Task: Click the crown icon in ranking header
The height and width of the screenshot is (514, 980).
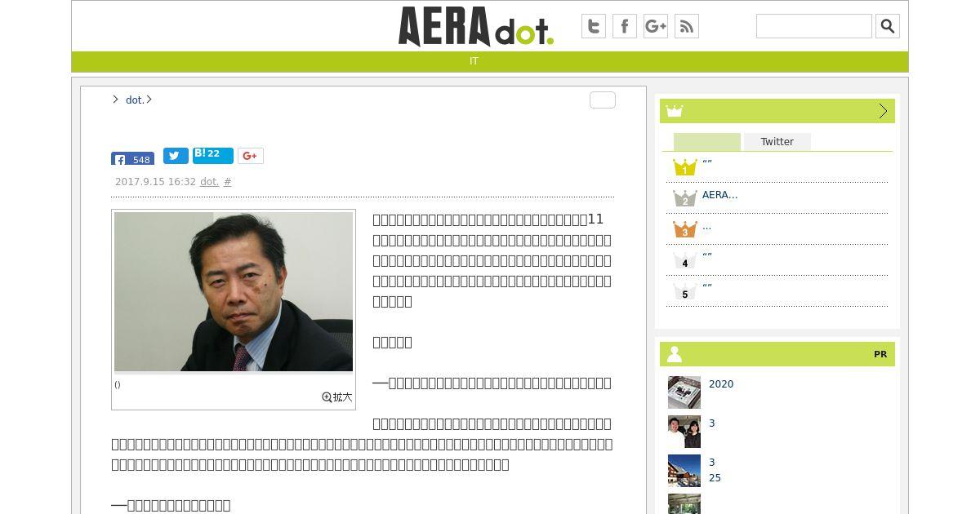Action: (674, 111)
